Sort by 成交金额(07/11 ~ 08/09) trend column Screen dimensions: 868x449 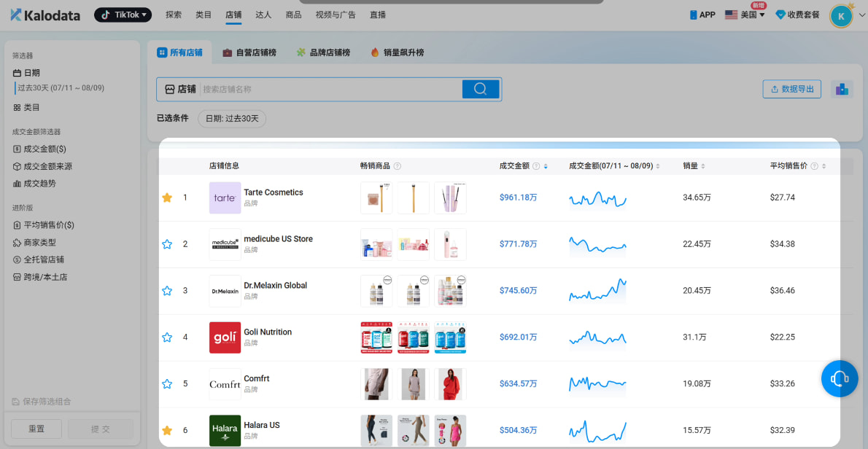point(658,166)
